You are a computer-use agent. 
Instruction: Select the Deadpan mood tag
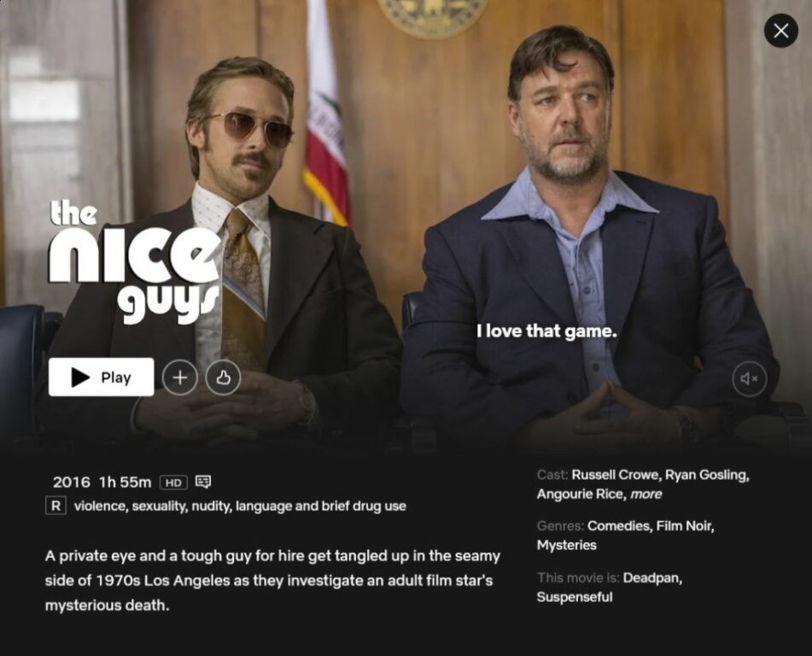click(x=651, y=577)
